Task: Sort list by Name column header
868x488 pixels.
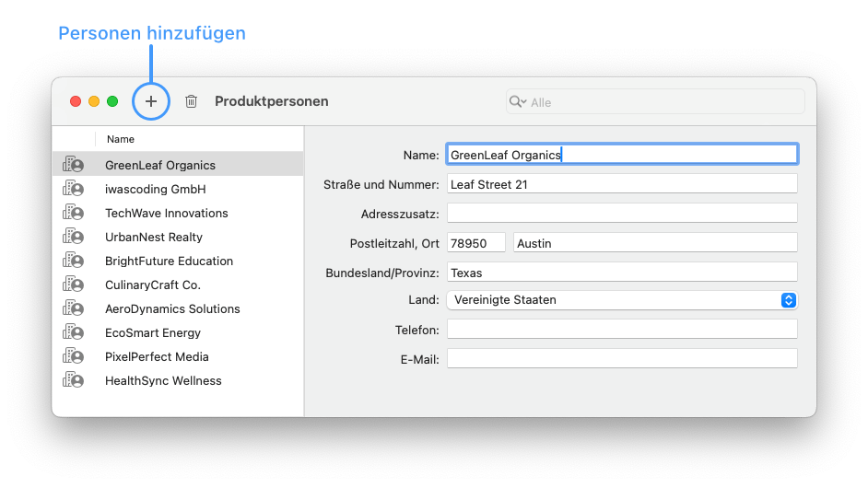Action: (x=121, y=140)
